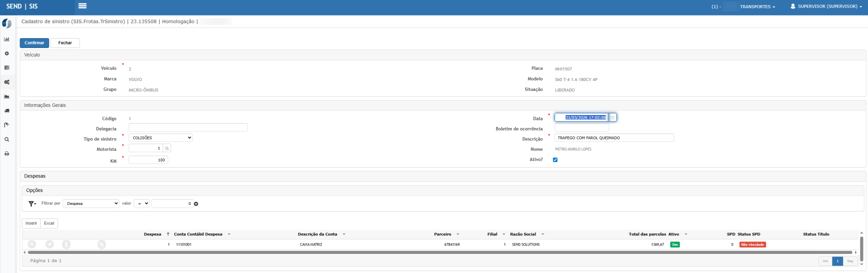Open the multiple gears sidebar icon
This screenshot has height=273, width=868.
(x=7, y=82)
